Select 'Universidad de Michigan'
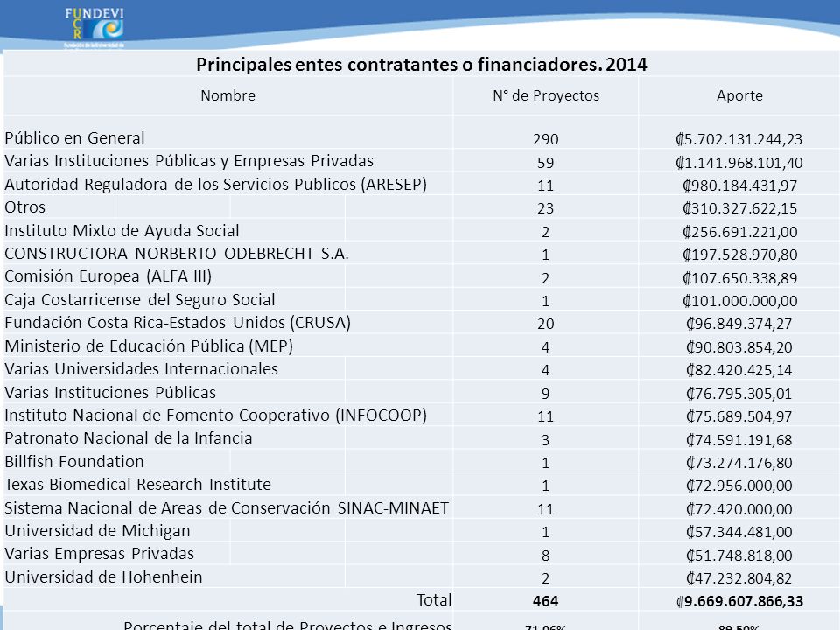The width and height of the screenshot is (840, 630). click(x=97, y=531)
